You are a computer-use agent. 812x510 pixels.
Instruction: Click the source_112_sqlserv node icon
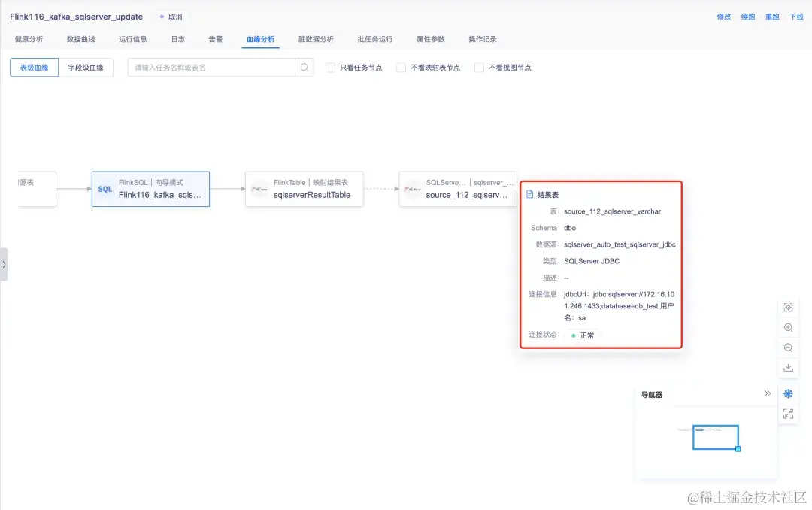(413, 189)
